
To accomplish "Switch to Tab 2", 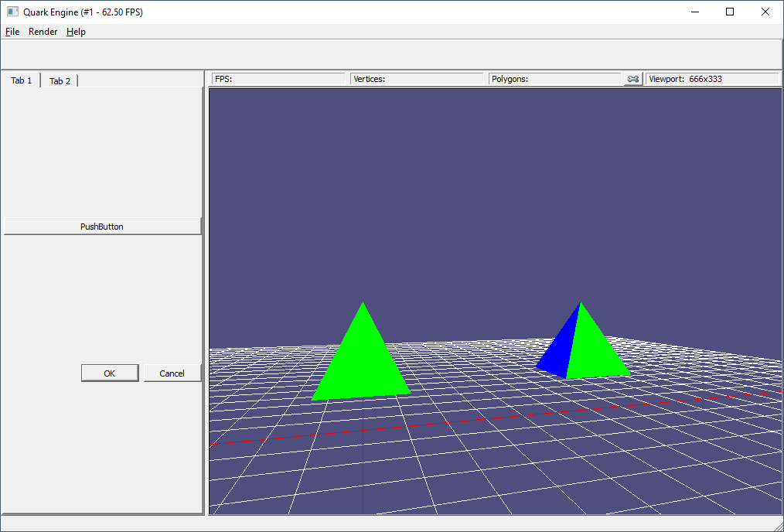I will [60, 81].
